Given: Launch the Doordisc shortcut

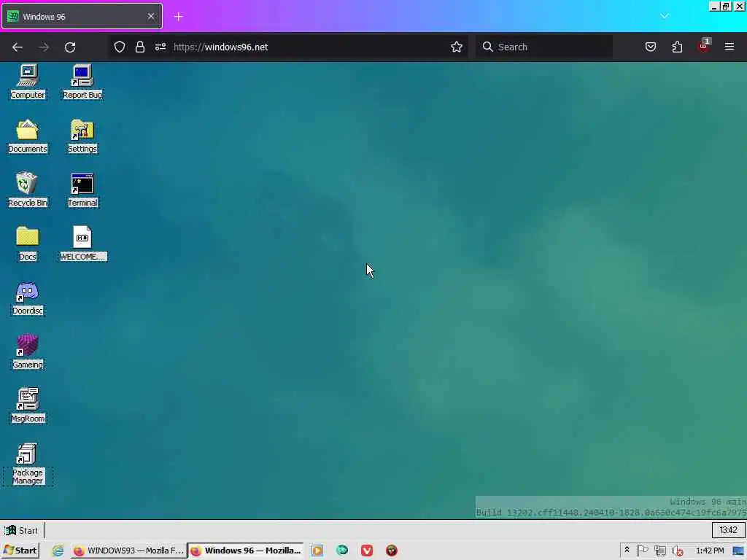Looking at the screenshot, I should 28,297.
